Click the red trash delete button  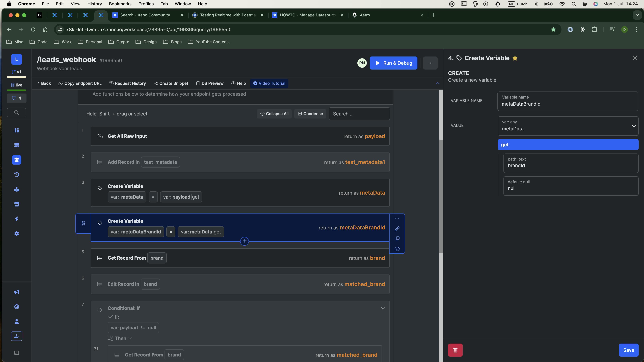click(455, 350)
